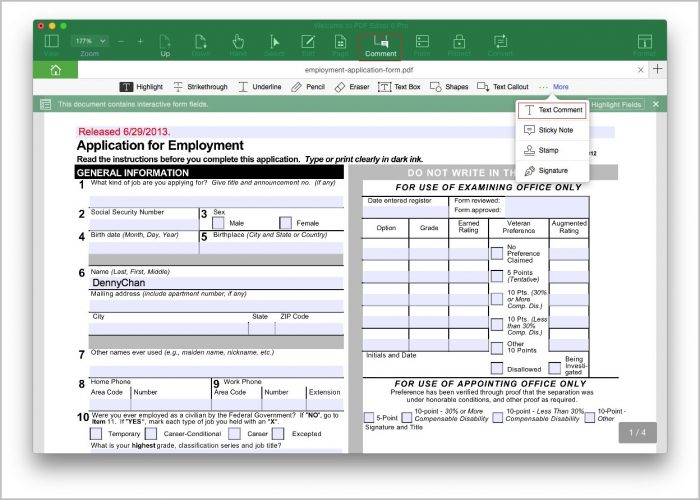Select the Text Callout tool
The image size is (700, 500).
click(503, 87)
